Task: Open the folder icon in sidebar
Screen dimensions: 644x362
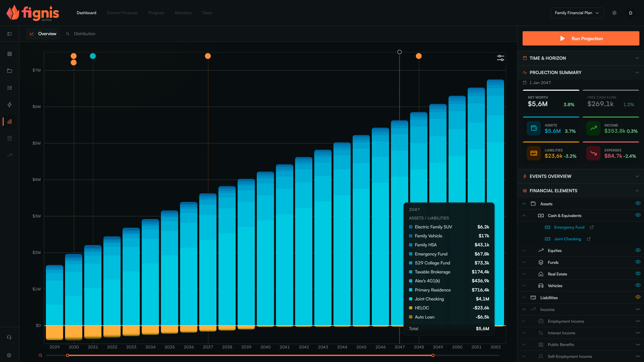Action: [10, 71]
